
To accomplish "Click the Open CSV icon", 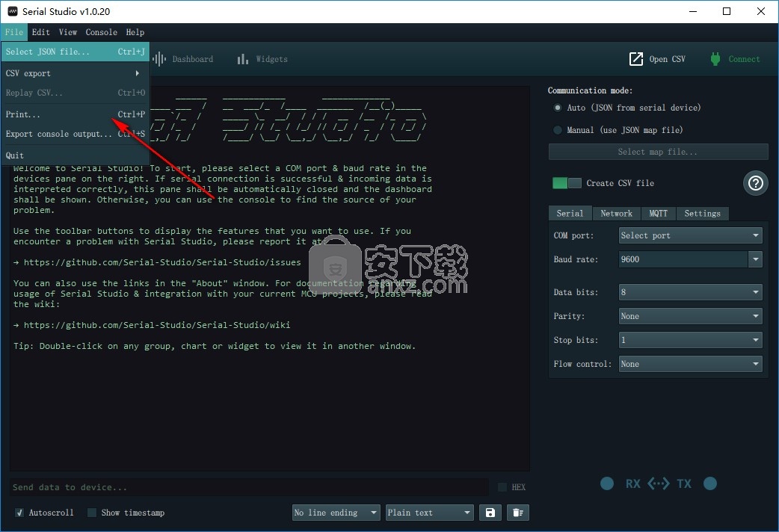I will [x=636, y=59].
